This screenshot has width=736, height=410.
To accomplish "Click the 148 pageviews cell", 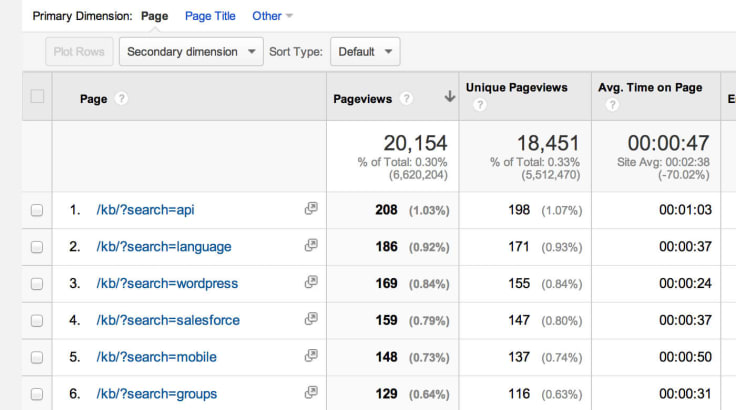I will [386, 357].
